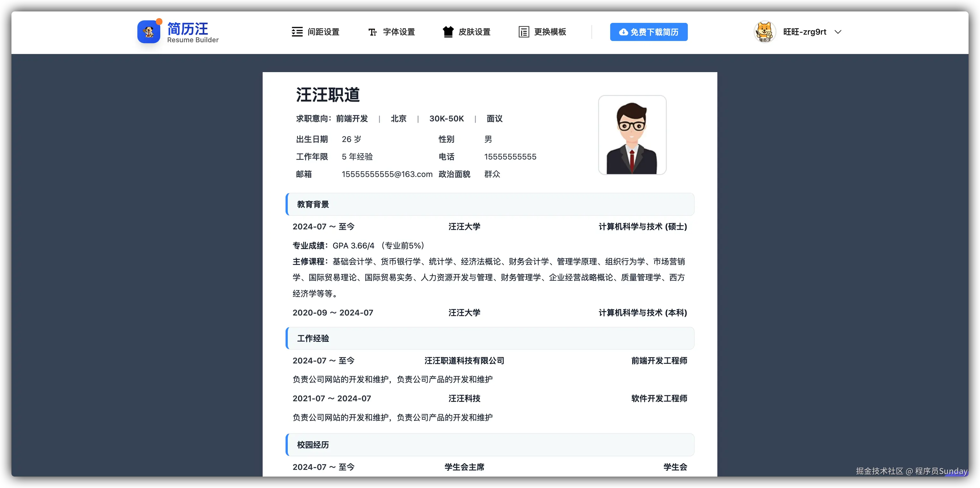
Task: Click the 简历汪 Resume Builder logo
Action: [x=178, y=32]
